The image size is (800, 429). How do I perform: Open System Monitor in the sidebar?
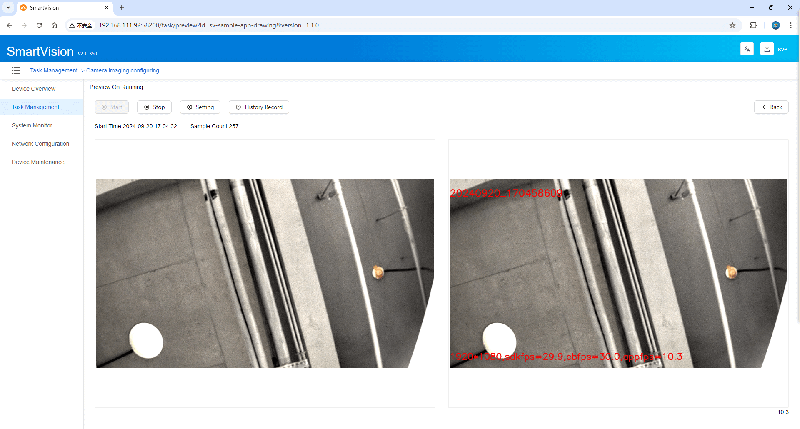pos(32,125)
